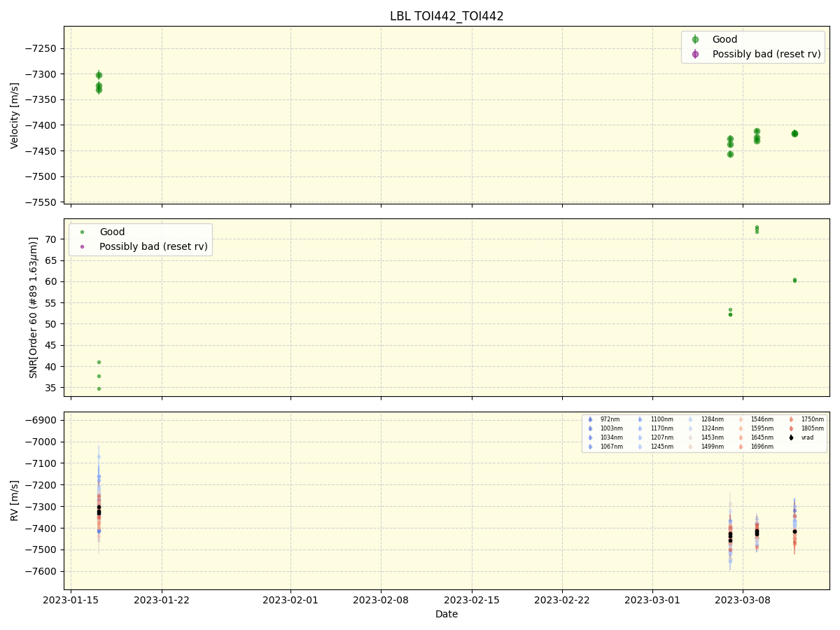Click the RV [m/s] axis label
This screenshot has height=630, width=840.
point(15,500)
